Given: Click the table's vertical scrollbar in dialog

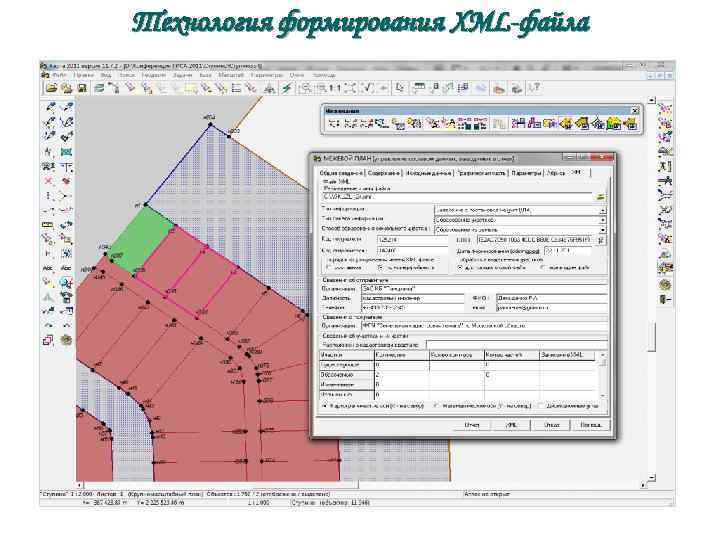Looking at the screenshot, I should 602,375.
